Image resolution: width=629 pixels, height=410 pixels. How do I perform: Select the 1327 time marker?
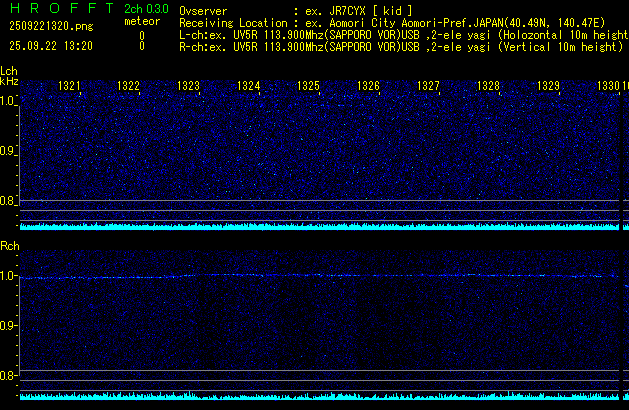(x=428, y=87)
